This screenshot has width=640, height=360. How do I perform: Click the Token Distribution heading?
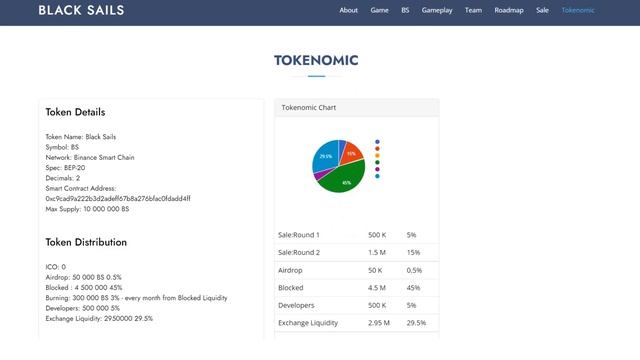click(86, 242)
